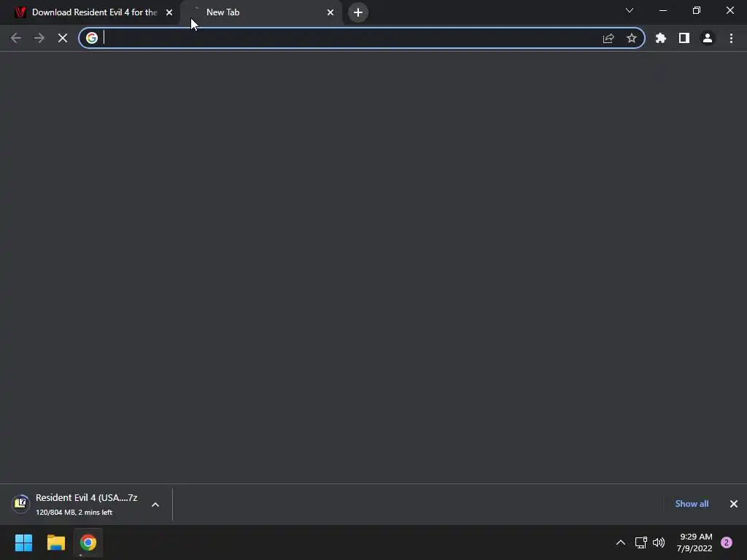Open the Chrome profile avatar

pos(708,38)
